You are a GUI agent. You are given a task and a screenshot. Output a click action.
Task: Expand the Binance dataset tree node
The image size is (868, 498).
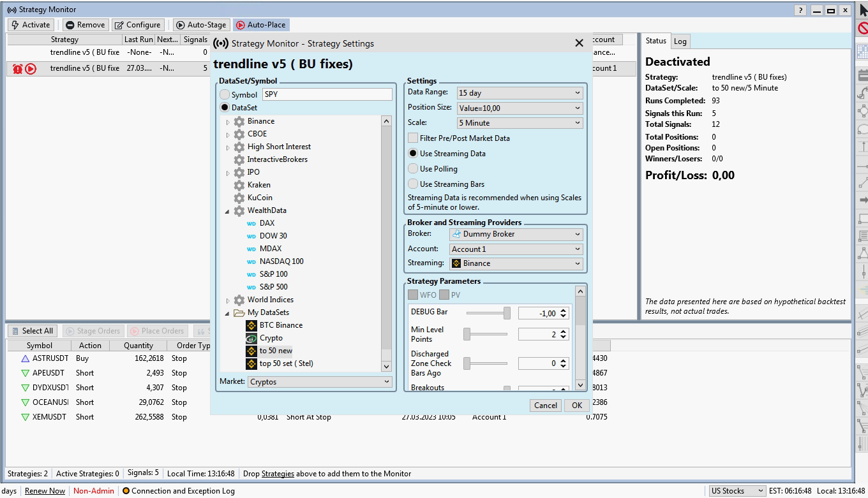[228, 122]
